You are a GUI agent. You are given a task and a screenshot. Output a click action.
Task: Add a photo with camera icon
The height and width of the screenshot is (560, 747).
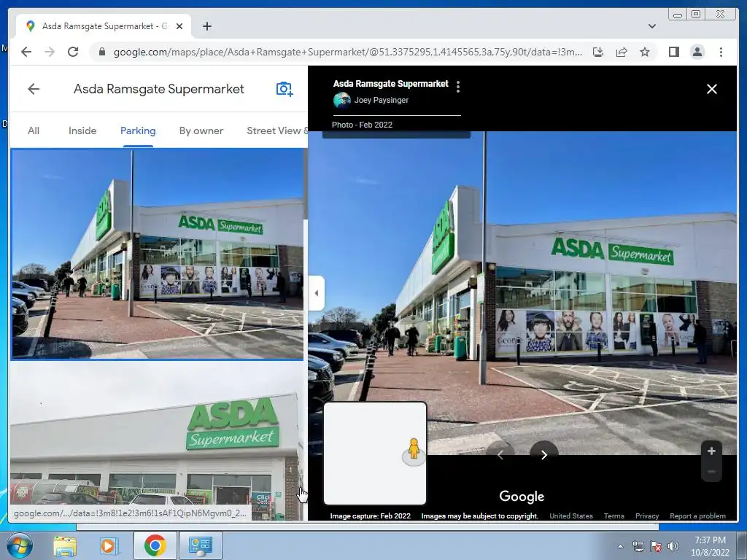pos(285,89)
